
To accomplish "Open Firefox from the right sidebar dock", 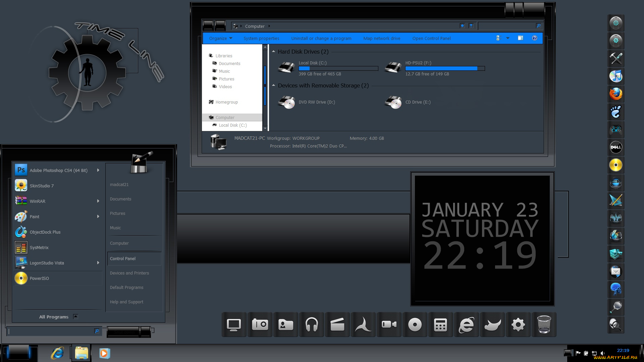I will click(616, 94).
